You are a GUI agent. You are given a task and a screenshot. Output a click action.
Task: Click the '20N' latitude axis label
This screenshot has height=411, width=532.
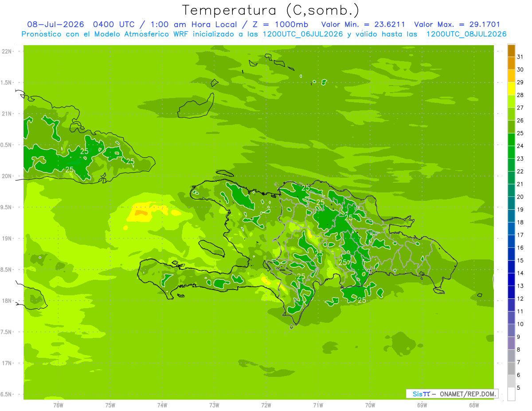(7, 176)
